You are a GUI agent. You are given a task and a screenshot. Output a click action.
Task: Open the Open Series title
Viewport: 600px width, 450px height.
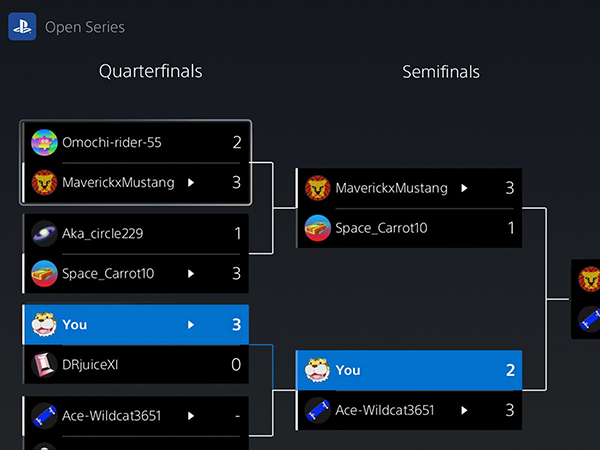(x=85, y=27)
